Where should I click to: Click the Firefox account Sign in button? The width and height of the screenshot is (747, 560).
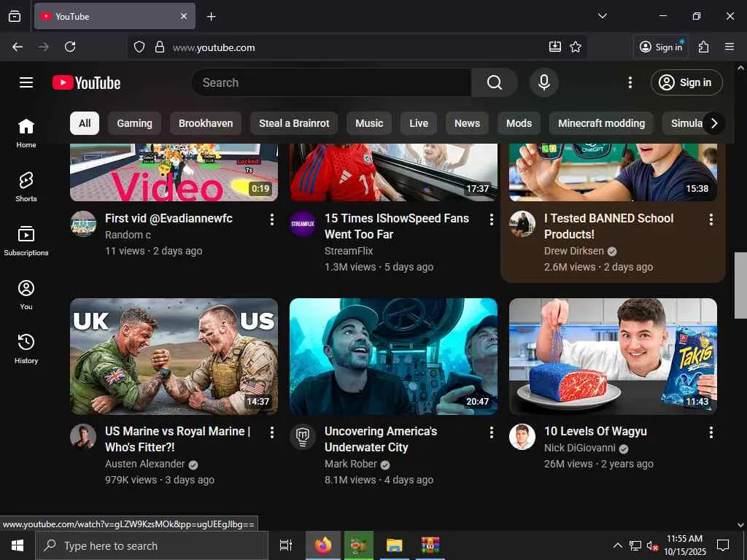661,47
